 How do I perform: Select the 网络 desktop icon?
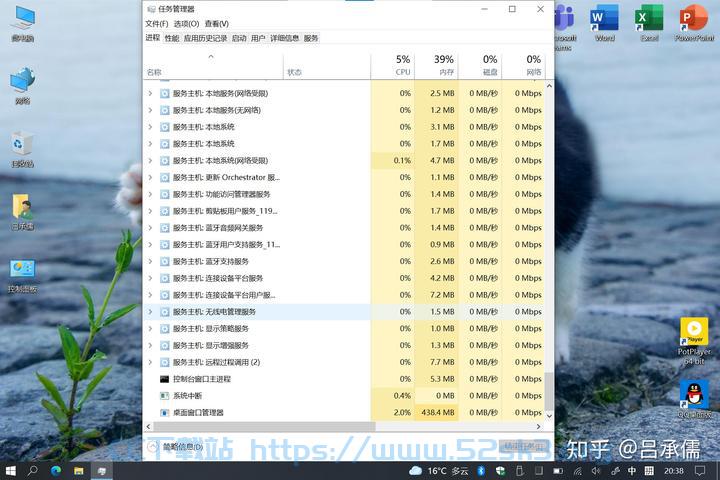click(x=23, y=86)
